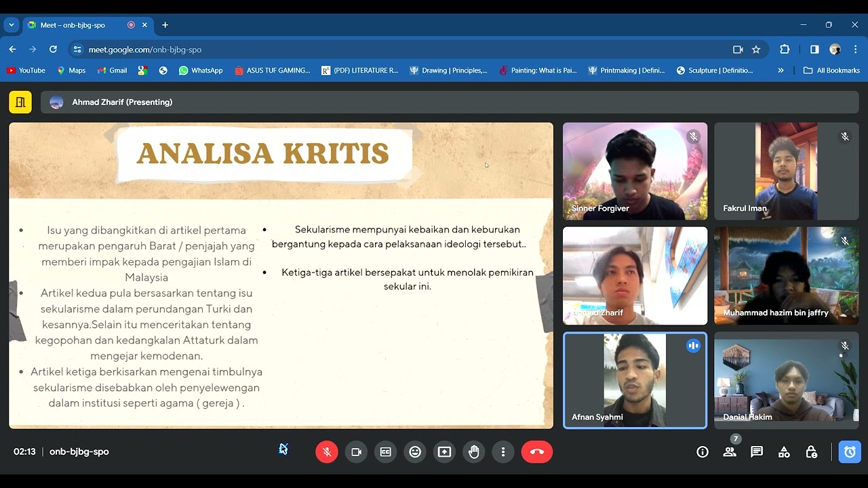Click the Chrome back arrow

pyautogui.click(x=12, y=49)
